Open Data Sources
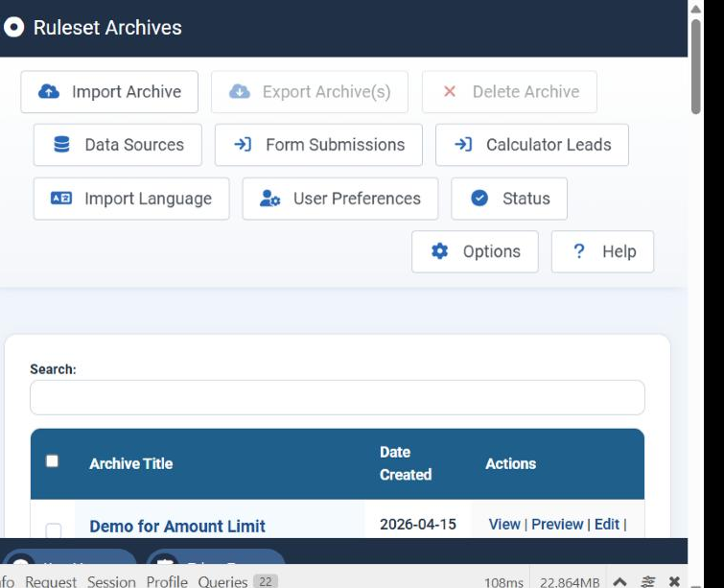 click(x=118, y=145)
